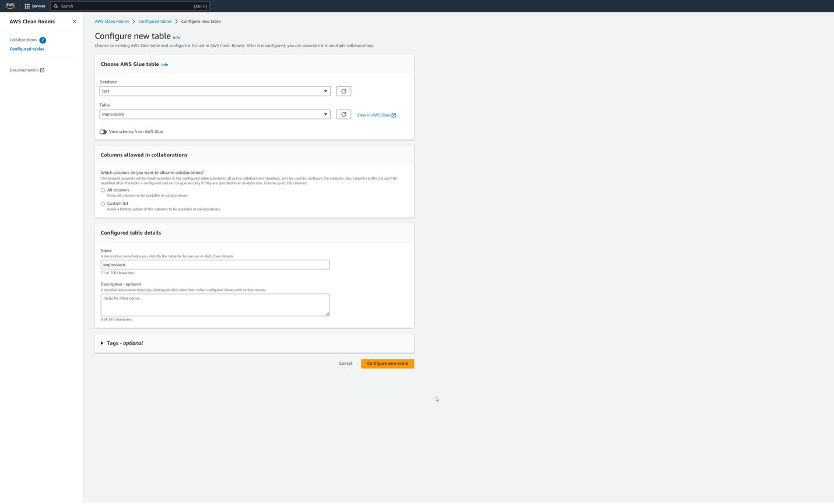This screenshot has height=504, width=834.
Task: Click the Cancel button
Action: point(346,363)
